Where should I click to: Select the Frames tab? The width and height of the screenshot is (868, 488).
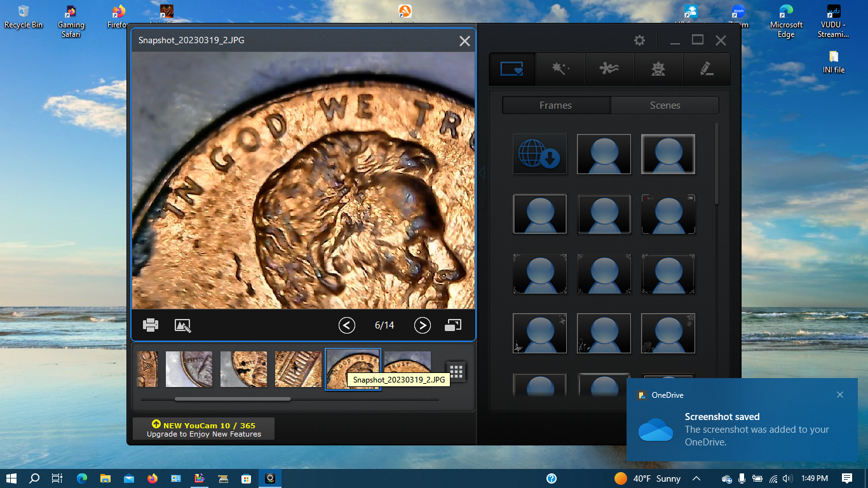click(x=555, y=105)
